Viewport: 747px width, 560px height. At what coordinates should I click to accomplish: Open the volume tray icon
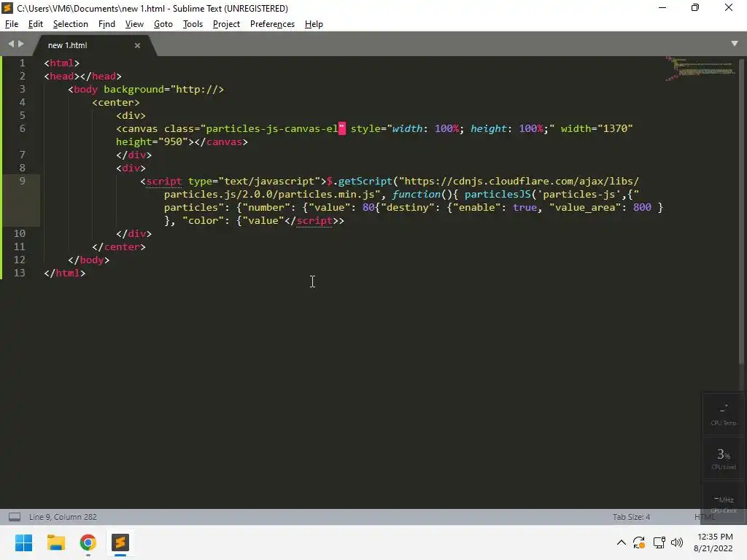coord(677,542)
